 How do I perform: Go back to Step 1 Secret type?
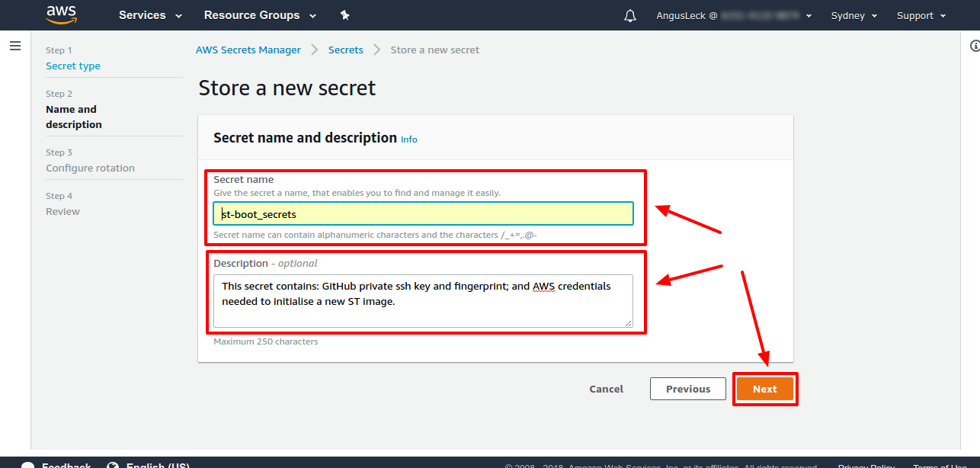point(73,66)
